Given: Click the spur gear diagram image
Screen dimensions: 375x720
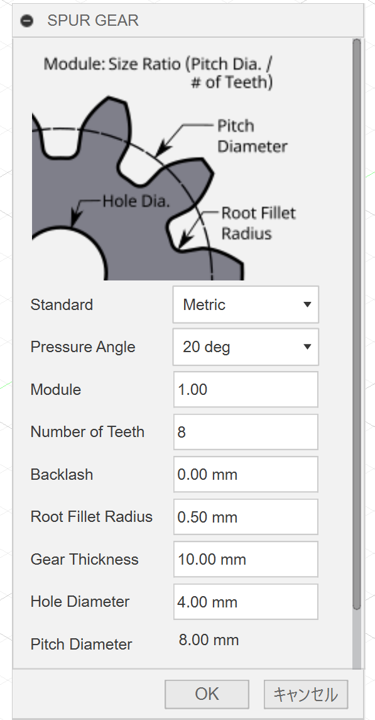Looking at the screenshot, I should click(138, 188).
